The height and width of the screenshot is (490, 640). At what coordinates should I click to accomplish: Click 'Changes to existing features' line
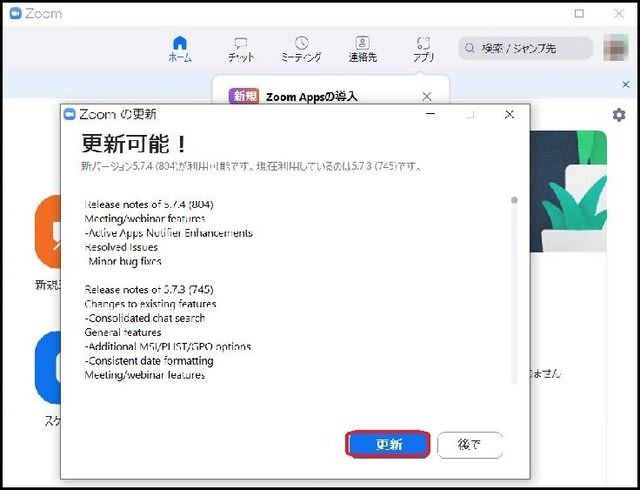pyautogui.click(x=150, y=304)
